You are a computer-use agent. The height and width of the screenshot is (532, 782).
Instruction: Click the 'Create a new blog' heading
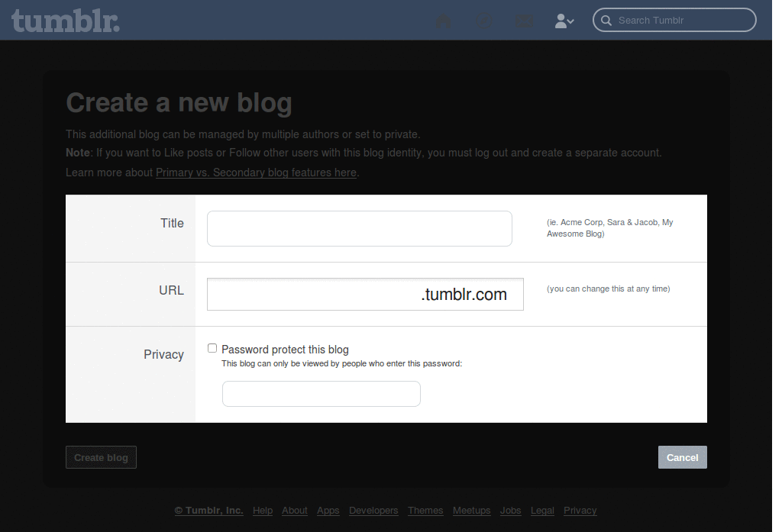[x=179, y=103]
